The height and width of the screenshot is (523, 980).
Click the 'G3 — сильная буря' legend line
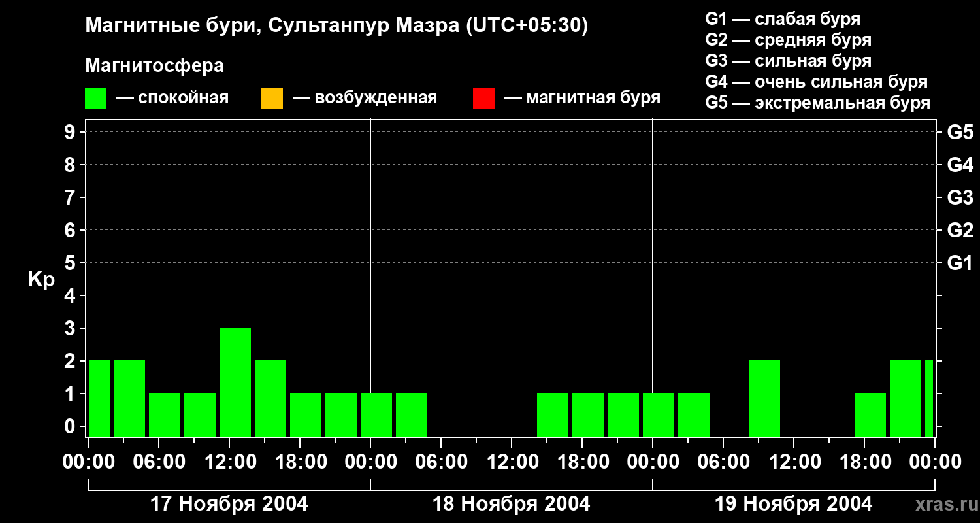coord(789,61)
